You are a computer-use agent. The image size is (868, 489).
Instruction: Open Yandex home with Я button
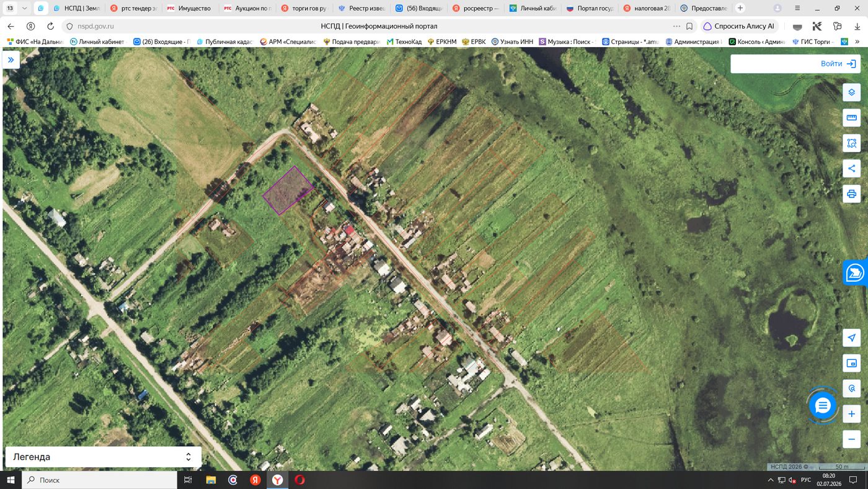30,27
